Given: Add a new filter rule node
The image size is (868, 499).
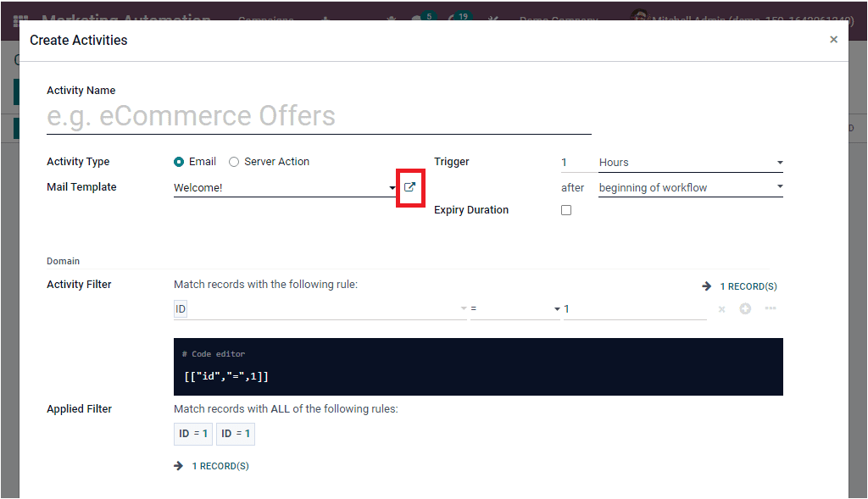Looking at the screenshot, I should [746, 308].
